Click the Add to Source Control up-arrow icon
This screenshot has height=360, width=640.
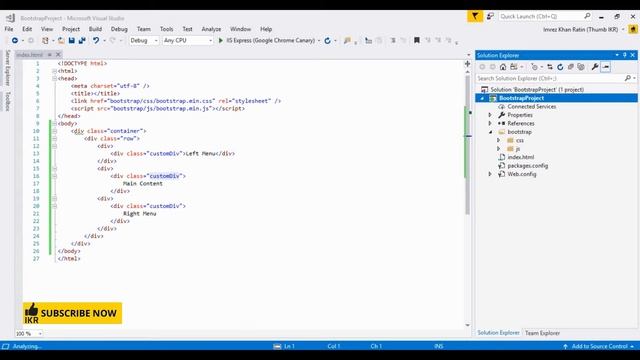point(565,346)
